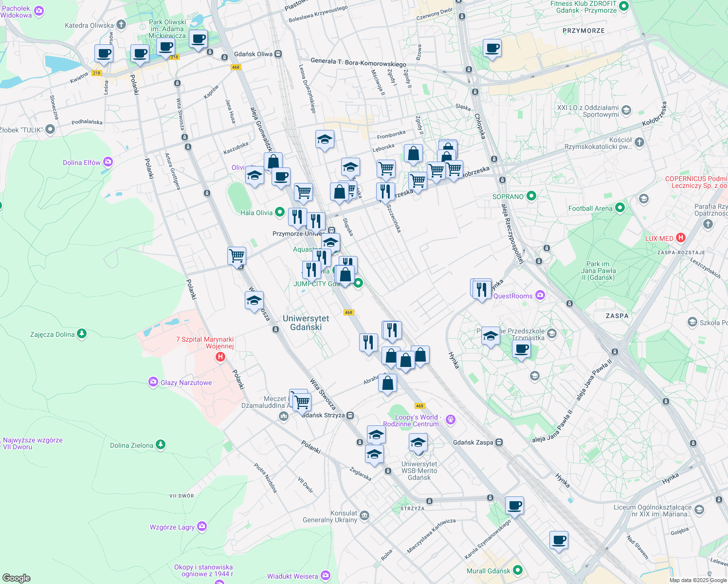The image size is (728, 584).
Task: Click the school marker on Leona Droszyńskiego street
Action: (325, 140)
